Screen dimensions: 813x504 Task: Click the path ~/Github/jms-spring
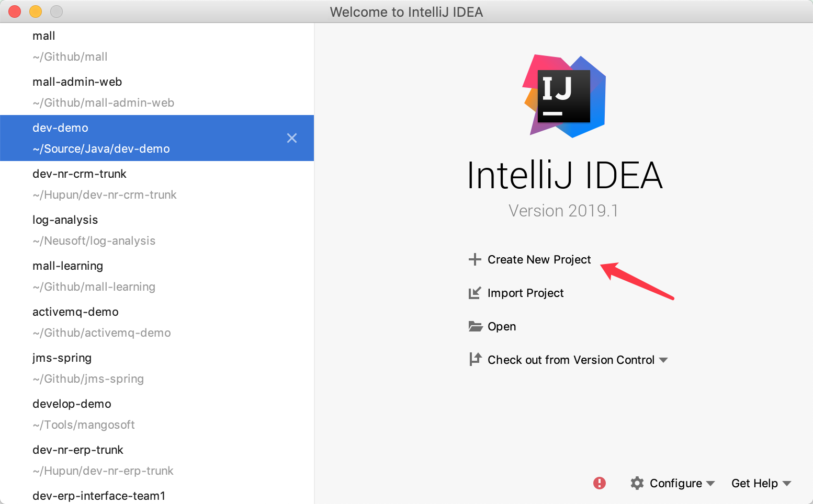[x=88, y=379]
